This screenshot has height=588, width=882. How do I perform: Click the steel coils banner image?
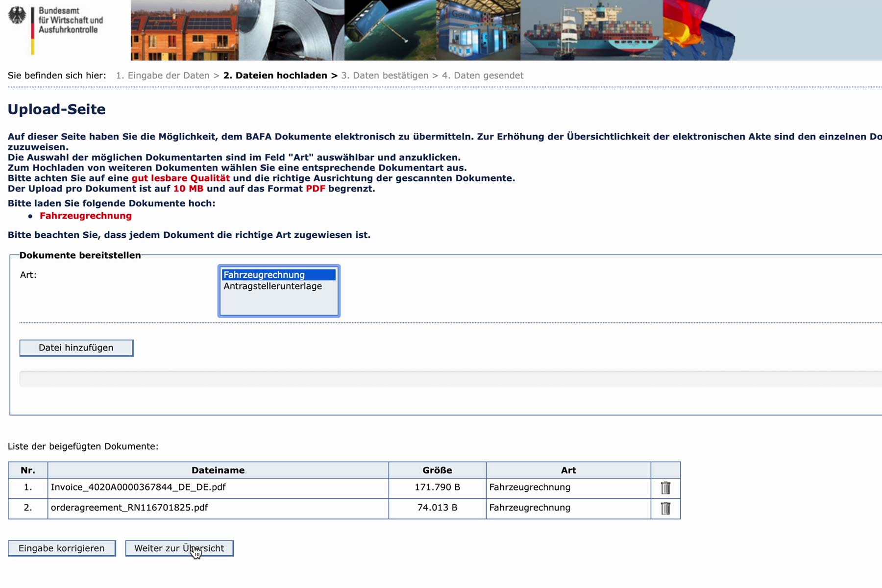coord(291,30)
